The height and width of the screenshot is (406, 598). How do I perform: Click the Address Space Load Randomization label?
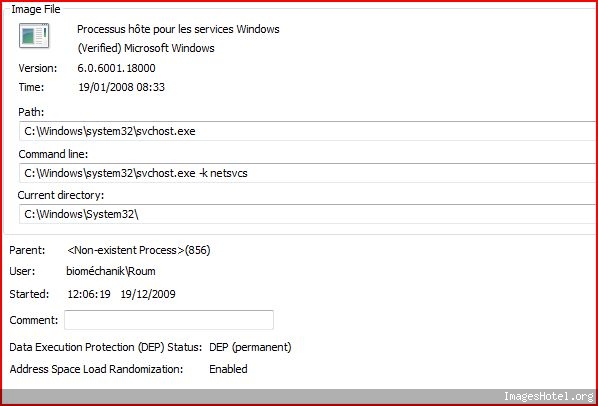96,369
